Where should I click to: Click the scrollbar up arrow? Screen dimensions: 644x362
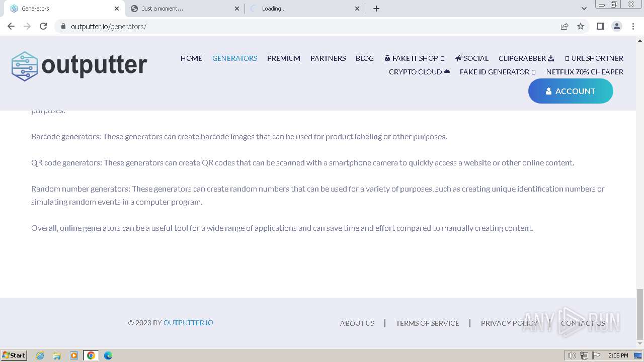pos(640,40)
